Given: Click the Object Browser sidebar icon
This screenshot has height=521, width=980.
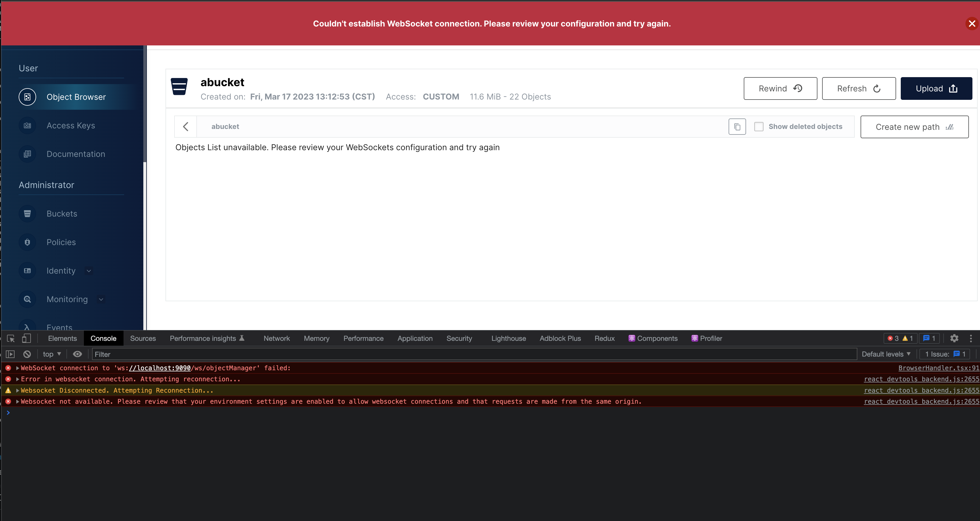Looking at the screenshot, I should point(27,97).
